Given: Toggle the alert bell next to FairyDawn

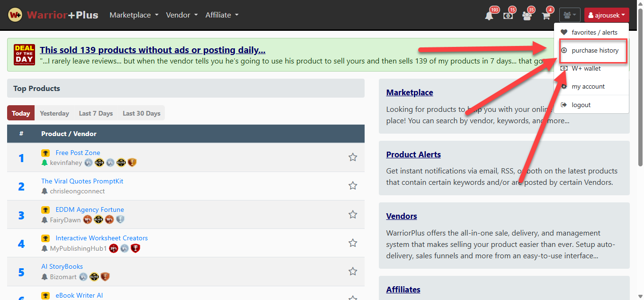Looking at the screenshot, I should coord(45,220).
